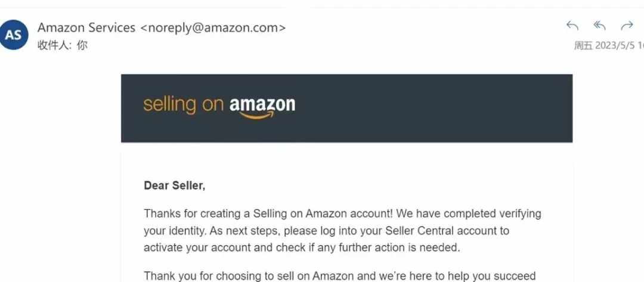Click the paragraph "Thank you for choosing to sell"
This screenshot has width=644, height=282.
click(x=340, y=275)
